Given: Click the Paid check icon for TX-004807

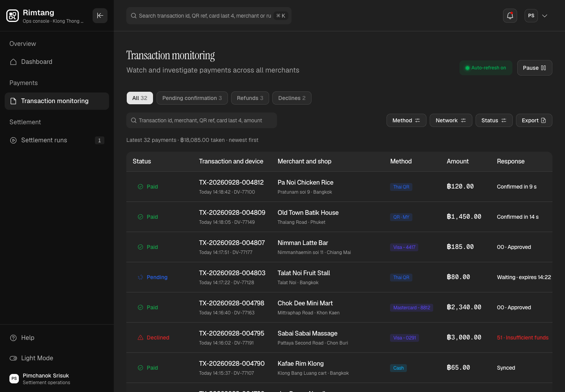Looking at the screenshot, I should click(x=140, y=247).
